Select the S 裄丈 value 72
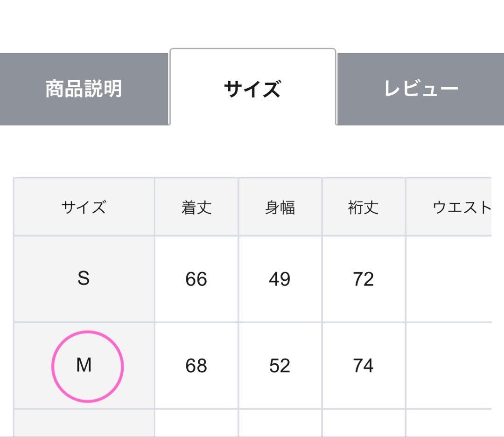Viewport: 504px width, 437px height. (364, 279)
